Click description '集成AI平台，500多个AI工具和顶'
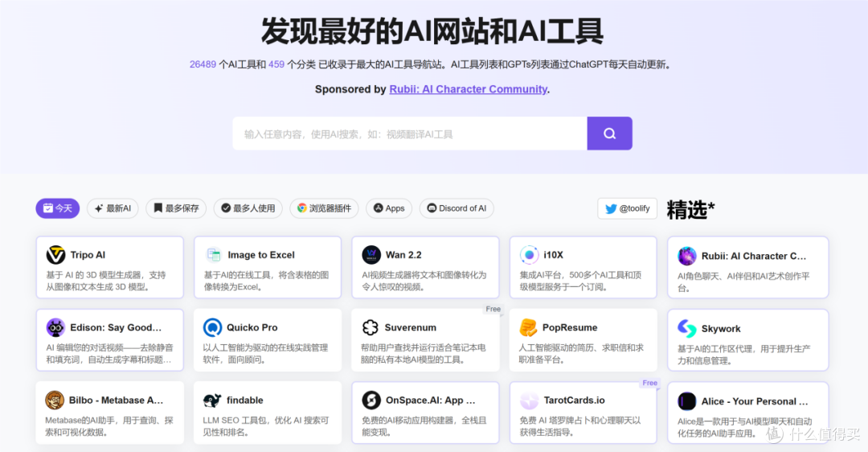The height and width of the screenshot is (452, 868). pyautogui.click(x=581, y=275)
